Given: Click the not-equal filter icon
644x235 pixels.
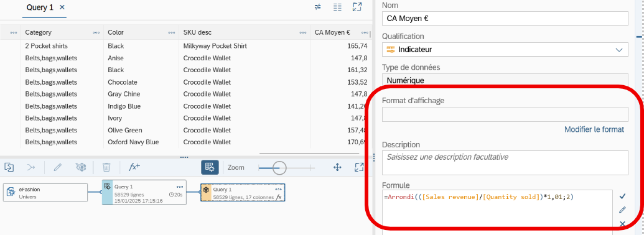Looking at the screenshot, I should pos(317,7).
